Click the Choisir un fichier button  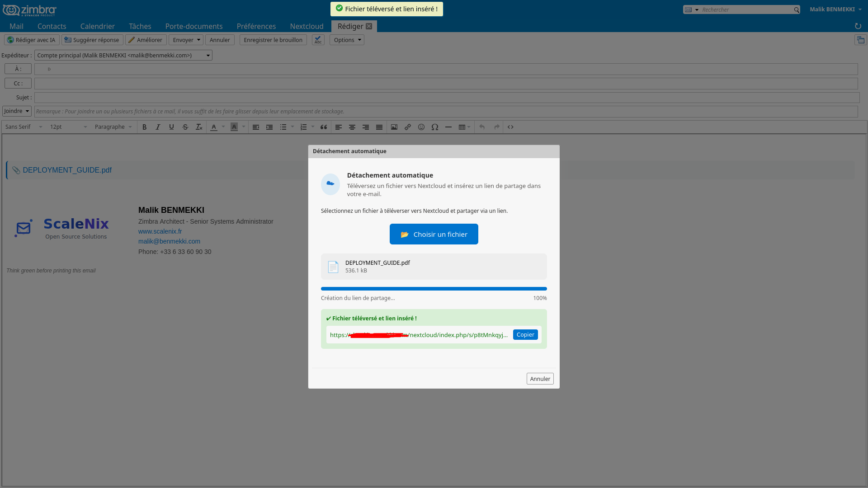[x=434, y=234]
